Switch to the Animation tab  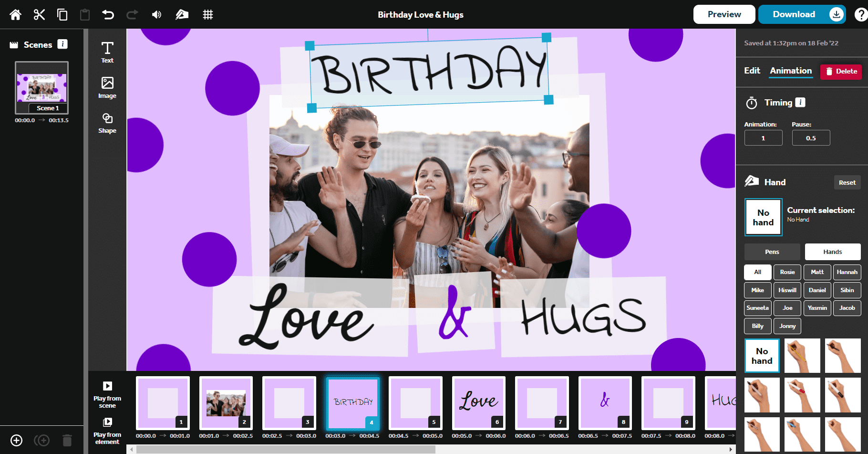[x=791, y=71]
